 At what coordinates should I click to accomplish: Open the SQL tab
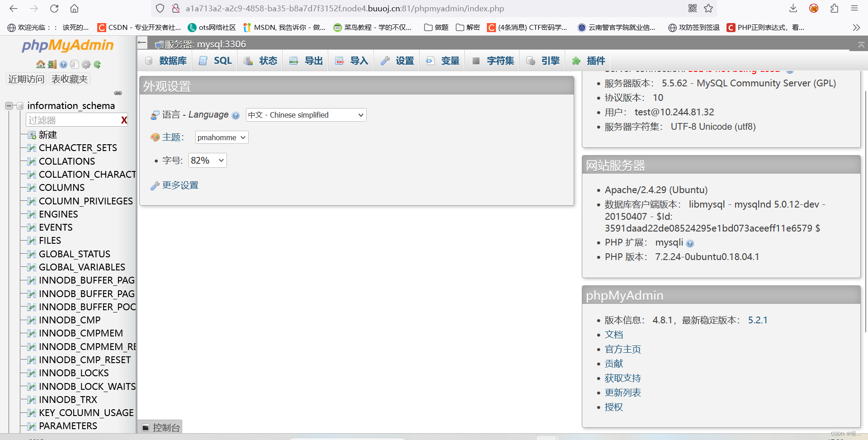tap(216, 61)
